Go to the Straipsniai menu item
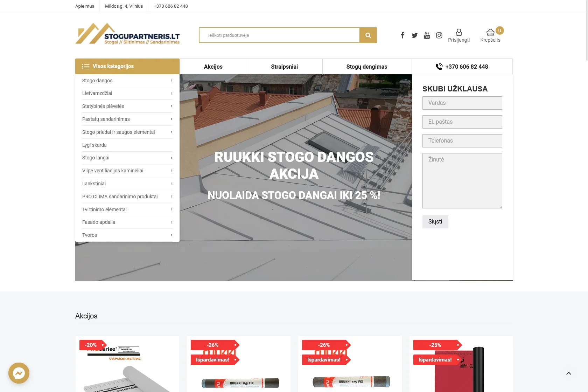Image resolution: width=588 pixels, height=392 pixels. [x=284, y=67]
